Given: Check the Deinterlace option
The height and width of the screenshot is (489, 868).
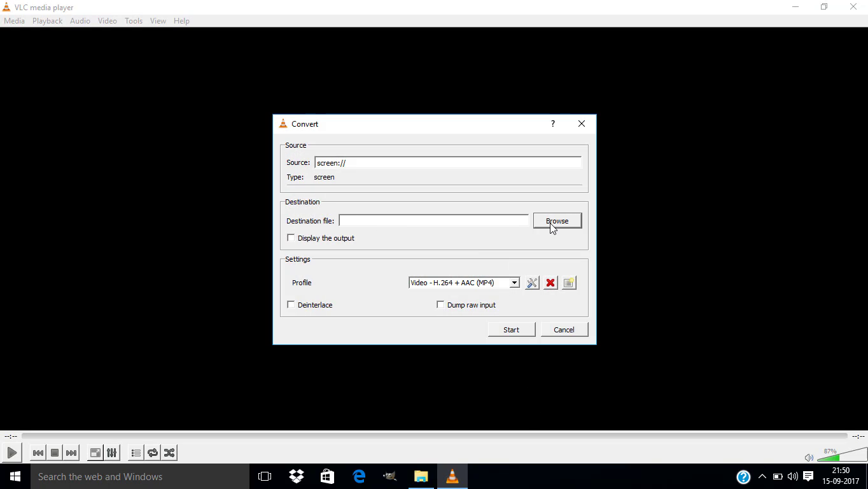Looking at the screenshot, I should pyautogui.click(x=291, y=304).
